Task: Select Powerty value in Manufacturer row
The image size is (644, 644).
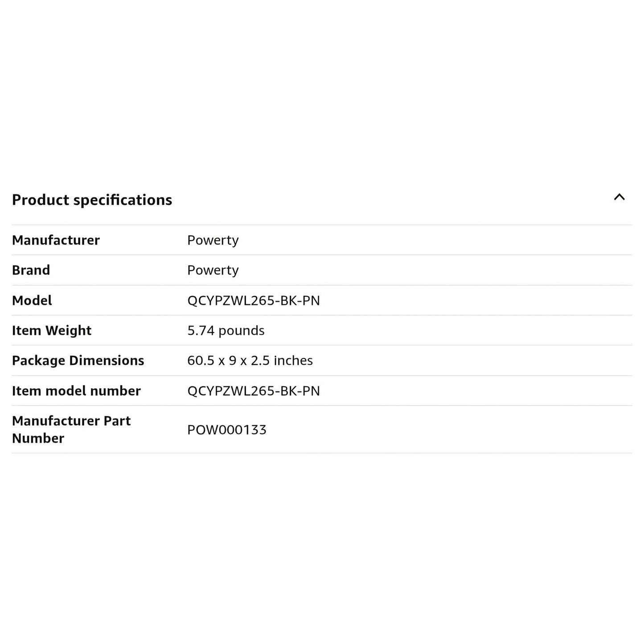Action: 213,240
